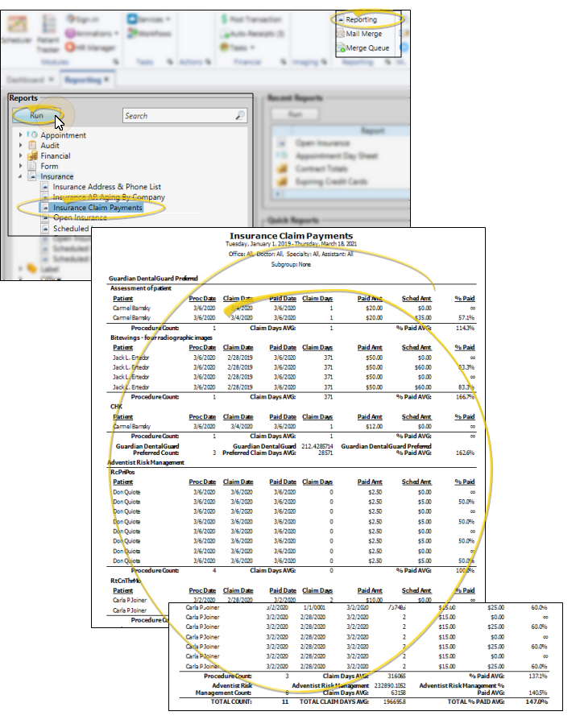The image size is (580, 728).
Task: Select Insurance Address & Phone List report
Action: pyautogui.click(x=106, y=187)
